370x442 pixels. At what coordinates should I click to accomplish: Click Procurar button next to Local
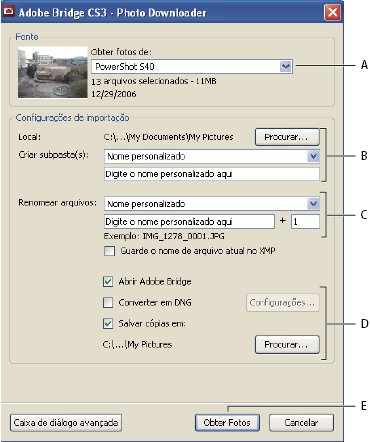(x=287, y=137)
